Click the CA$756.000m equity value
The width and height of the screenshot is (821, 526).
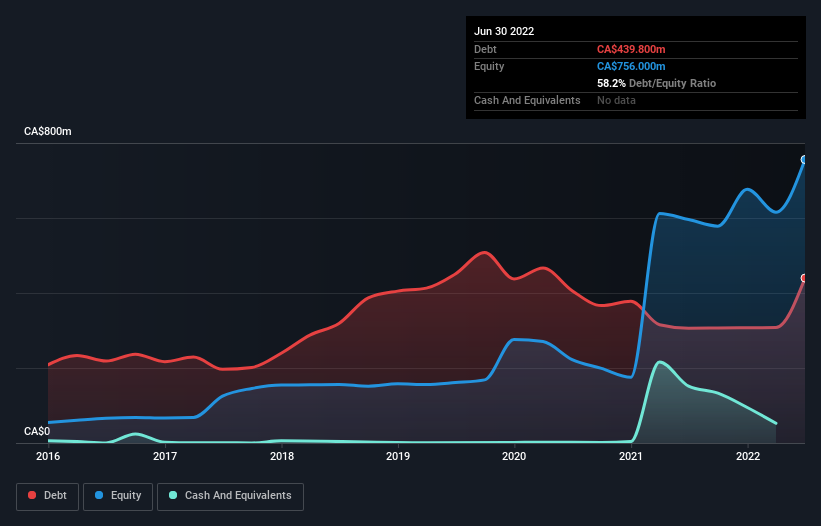click(631, 66)
